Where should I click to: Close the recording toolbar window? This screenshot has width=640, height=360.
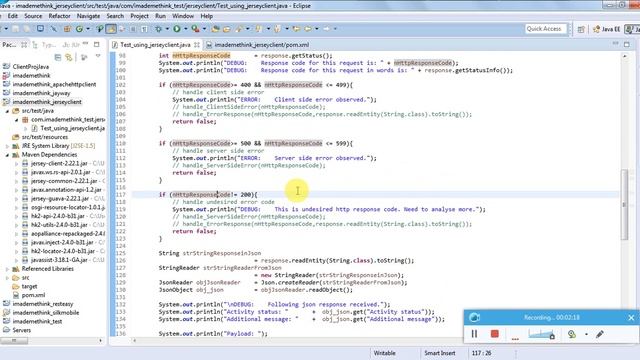pyautogui.click(x=631, y=318)
